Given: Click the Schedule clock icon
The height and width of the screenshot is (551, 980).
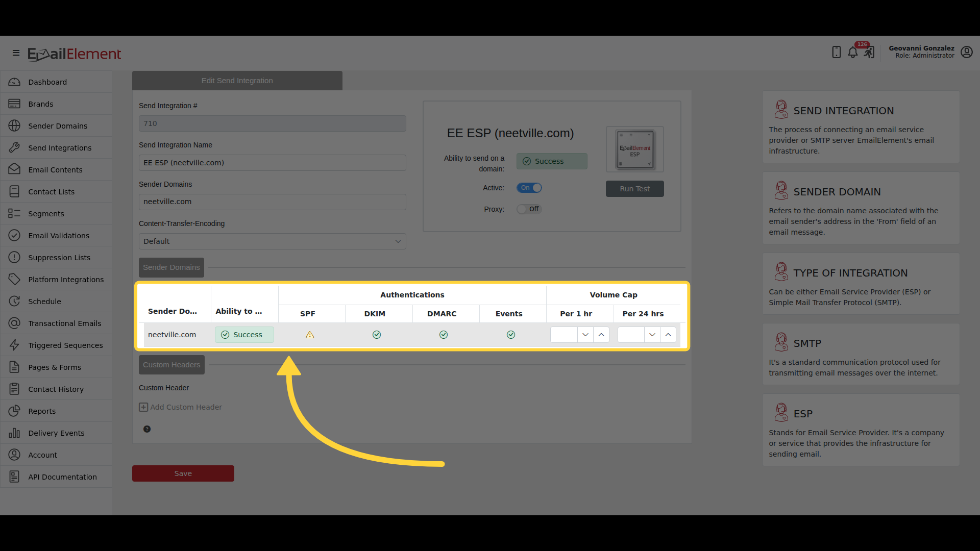Looking at the screenshot, I should (x=14, y=302).
